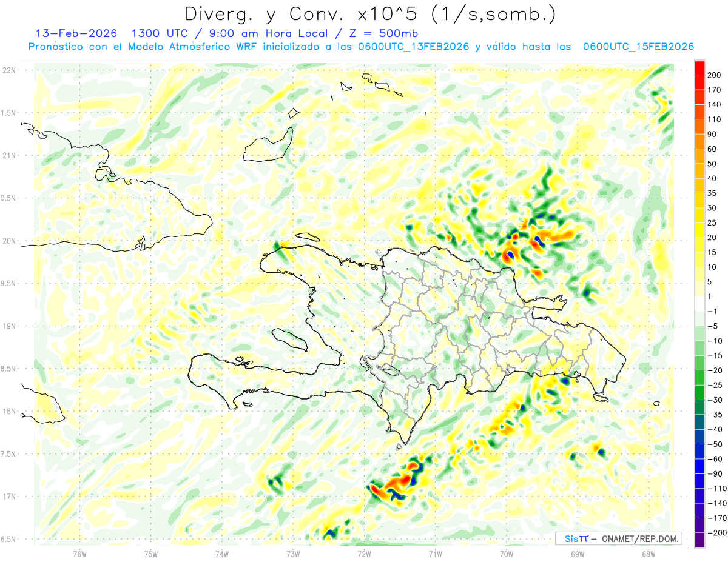Click the positive "30" color bar value
The width and height of the screenshot is (728, 562).
pyautogui.click(x=713, y=208)
